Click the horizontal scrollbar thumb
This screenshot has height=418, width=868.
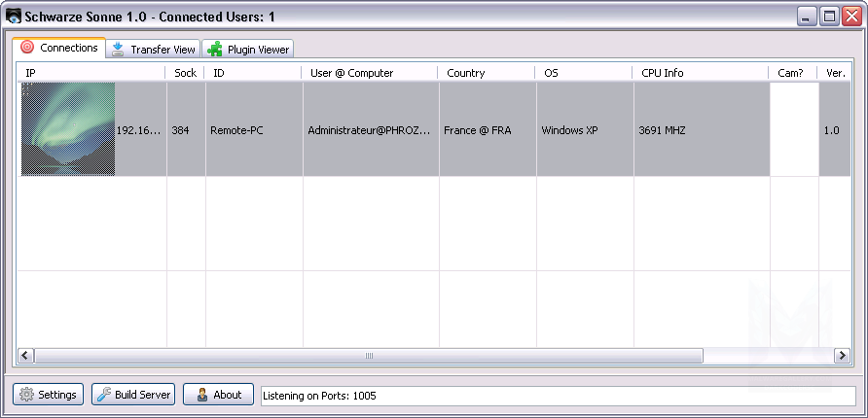tap(369, 357)
